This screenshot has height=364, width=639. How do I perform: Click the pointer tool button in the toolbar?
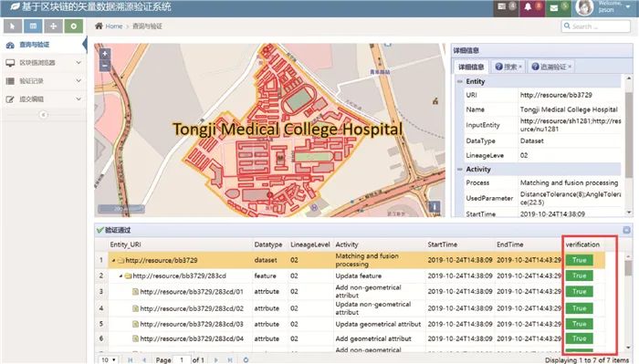tap(13, 26)
